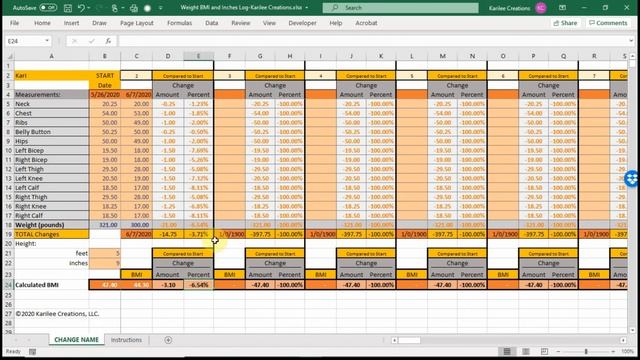Click horizontal scrollbar right arrow
Viewport: 640px width, 360px height.
click(x=623, y=340)
